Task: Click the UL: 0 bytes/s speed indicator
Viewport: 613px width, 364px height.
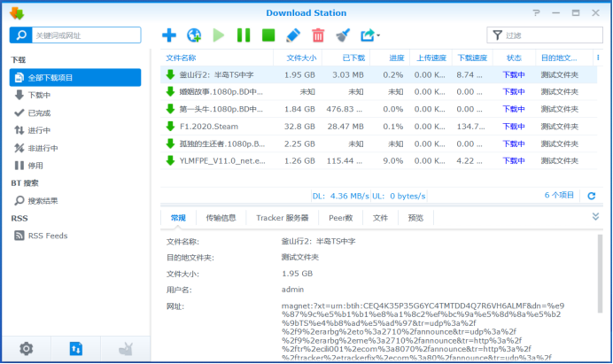Action: click(x=399, y=196)
